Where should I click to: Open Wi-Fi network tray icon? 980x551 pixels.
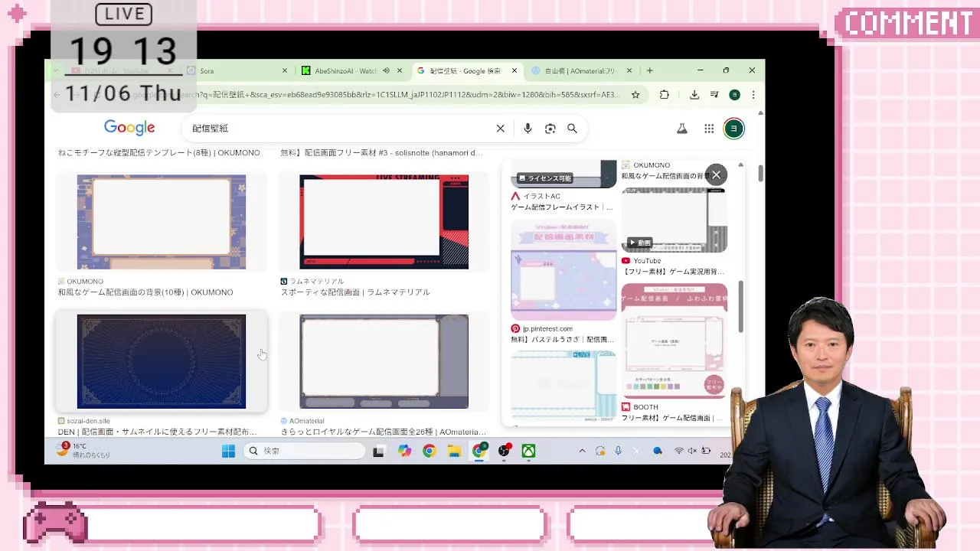tap(679, 452)
